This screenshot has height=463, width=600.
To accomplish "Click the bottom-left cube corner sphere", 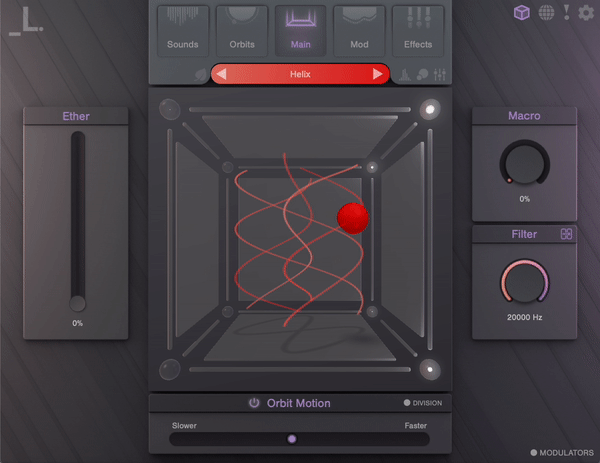I will [170, 370].
